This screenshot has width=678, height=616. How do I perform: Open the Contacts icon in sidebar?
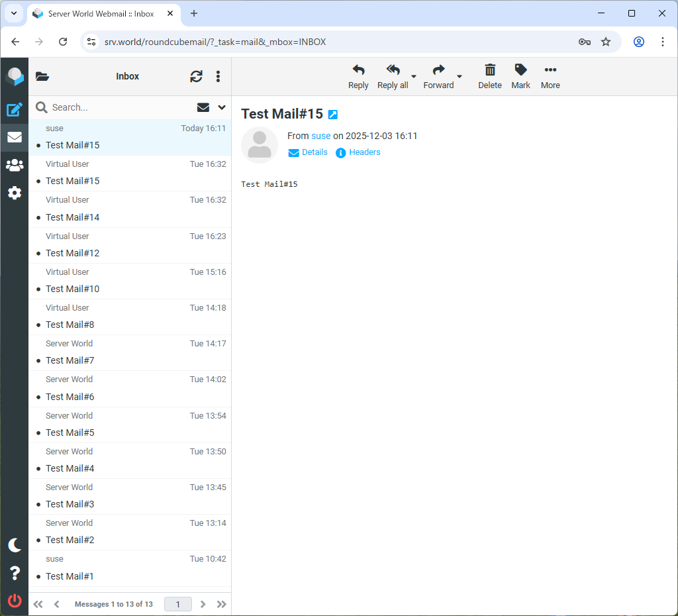pyautogui.click(x=15, y=165)
